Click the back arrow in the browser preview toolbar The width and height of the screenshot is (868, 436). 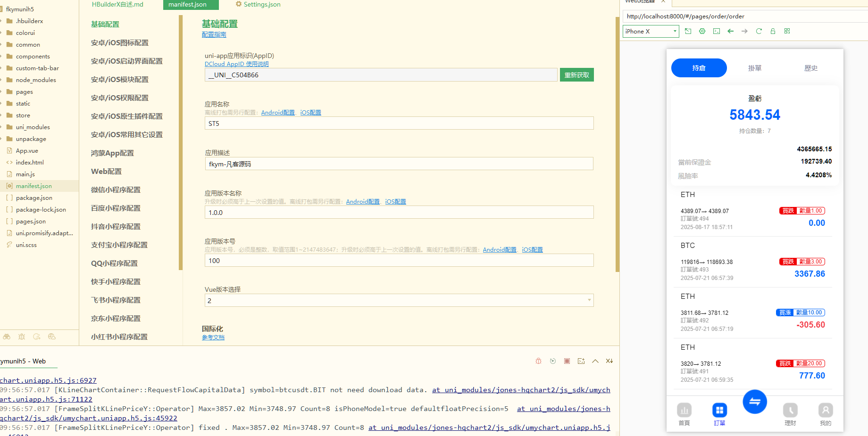tap(730, 31)
